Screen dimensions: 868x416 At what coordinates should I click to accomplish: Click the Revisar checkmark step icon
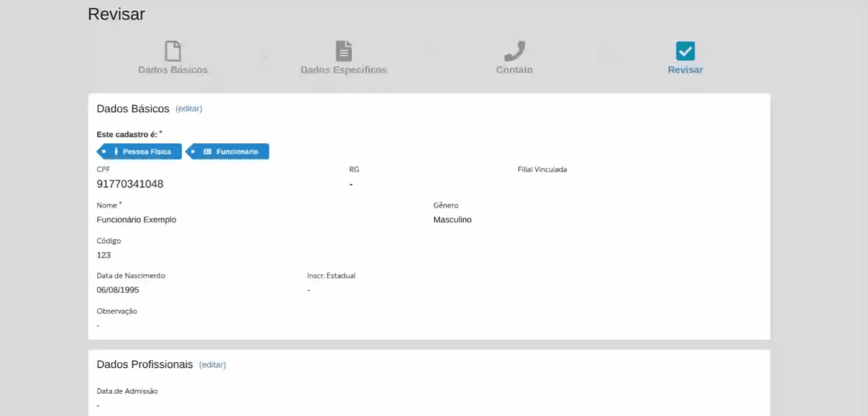point(685,51)
